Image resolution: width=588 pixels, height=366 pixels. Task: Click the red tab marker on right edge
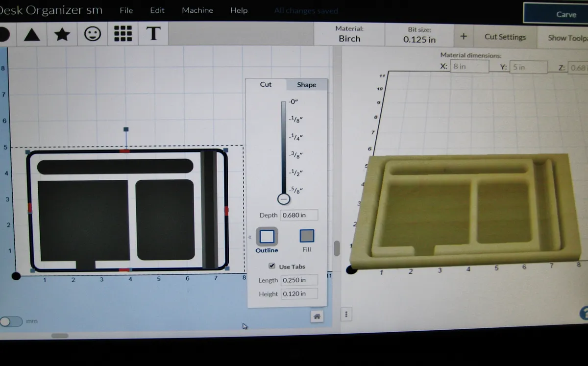(x=226, y=211)
